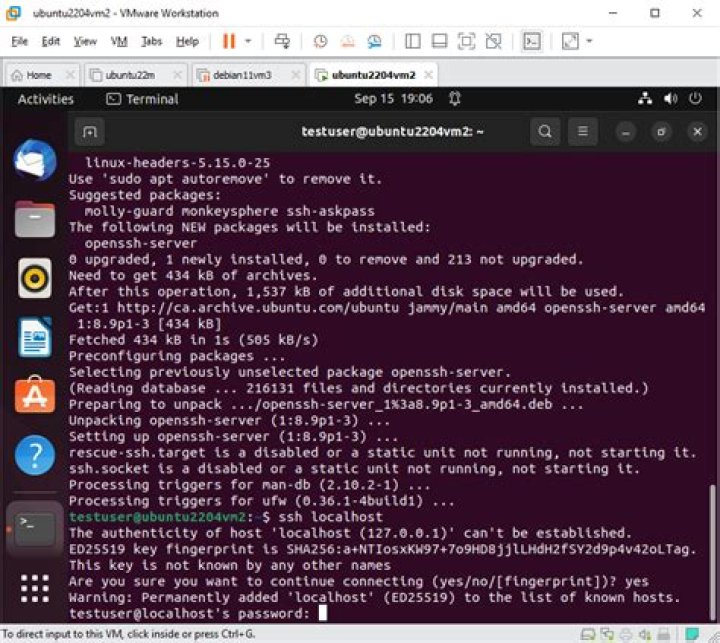Click the revert to snapshot icon

click(348, 41)
